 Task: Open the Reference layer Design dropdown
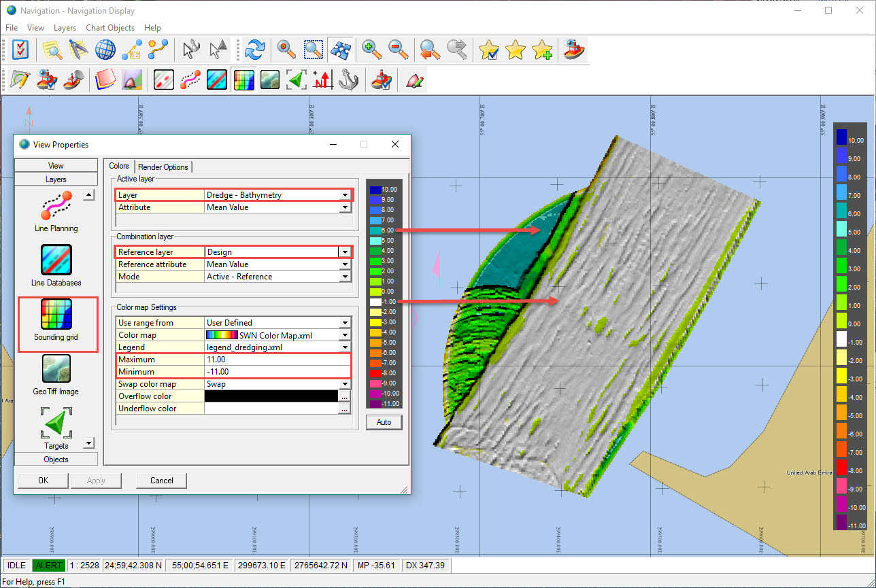coord(345,252)
